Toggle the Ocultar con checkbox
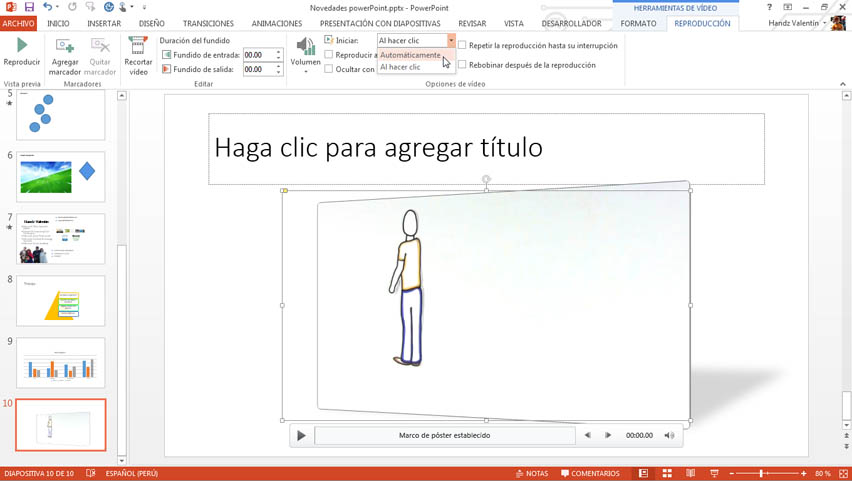Image resolution: width=852 pixels, height=481 pixels. 329,69
